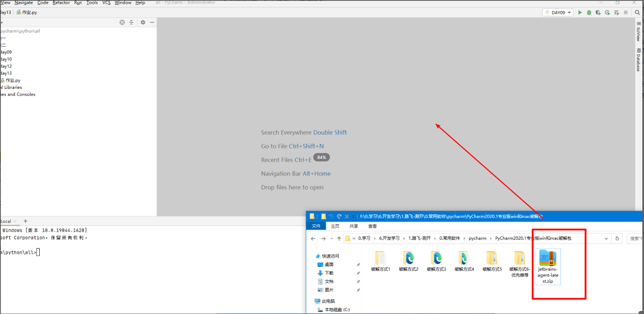Locate opened file in Project panel
Viewport: 644px width, 314px height.
pyautogui.click(x=122, y=22)
